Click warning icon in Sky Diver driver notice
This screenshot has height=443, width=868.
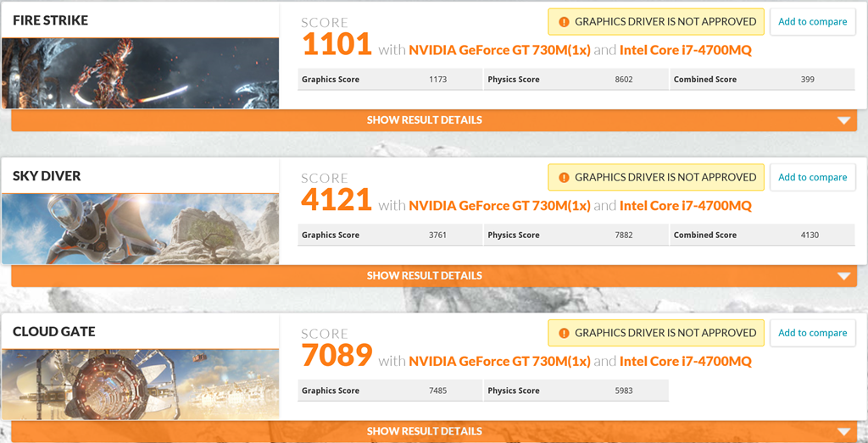pos(564,178)
